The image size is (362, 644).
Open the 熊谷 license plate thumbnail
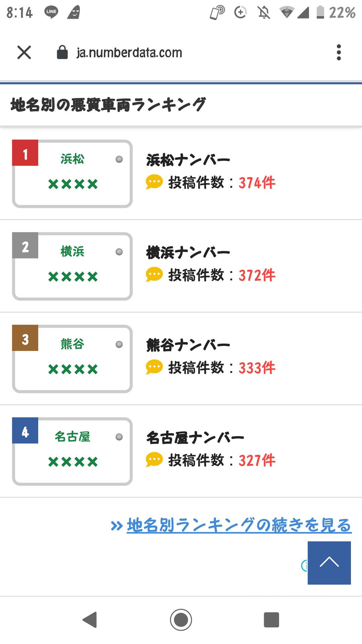pyautogui.click(x=72, y=359)
